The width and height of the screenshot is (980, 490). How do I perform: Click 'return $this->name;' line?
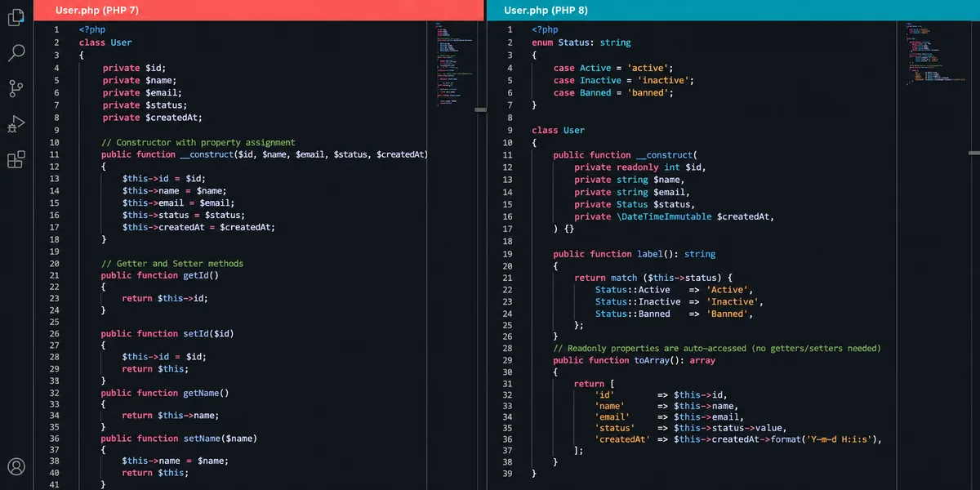172,416
